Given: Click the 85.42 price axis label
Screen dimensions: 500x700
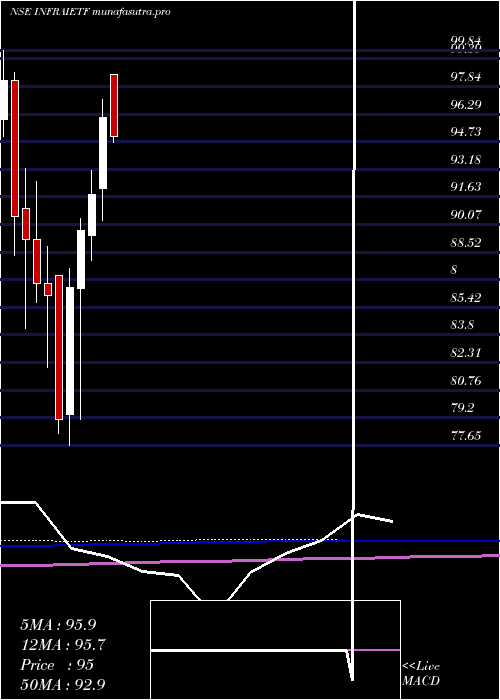Looking at the screenshot, I should point(466,297).
